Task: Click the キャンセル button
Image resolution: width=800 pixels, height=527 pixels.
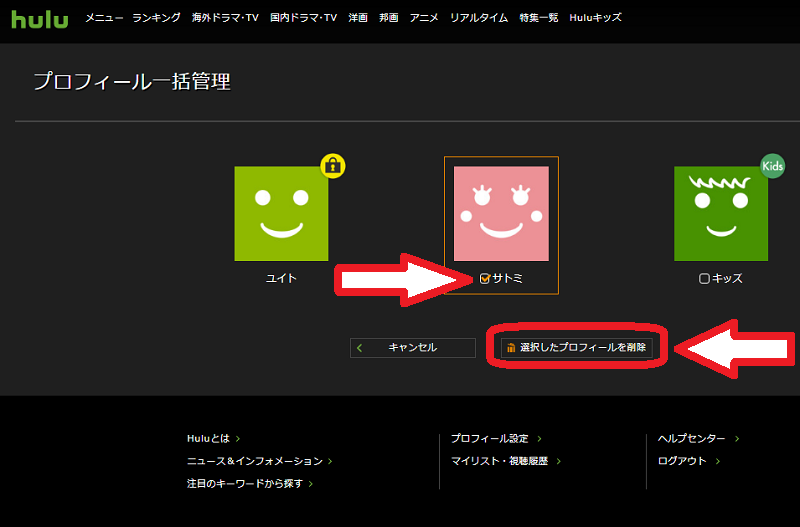Action: tap(413, 348)
